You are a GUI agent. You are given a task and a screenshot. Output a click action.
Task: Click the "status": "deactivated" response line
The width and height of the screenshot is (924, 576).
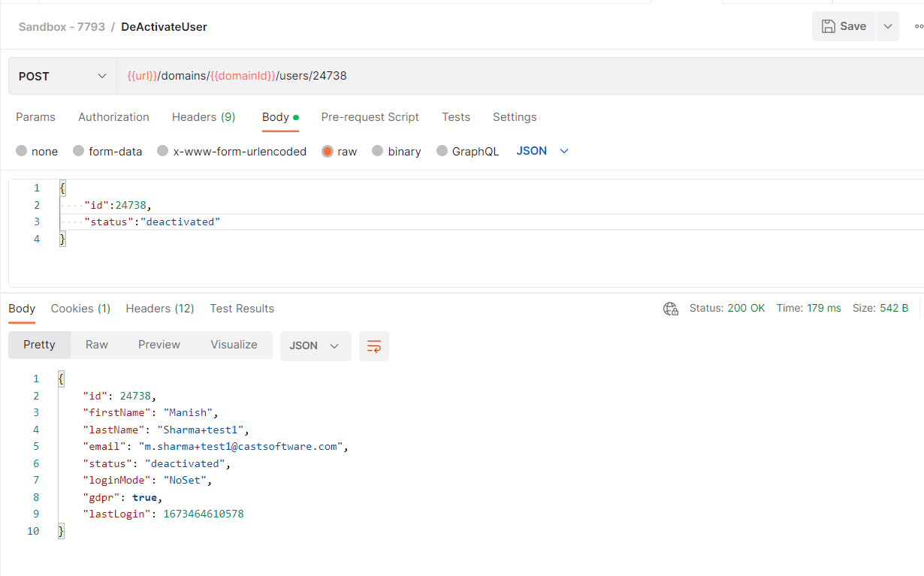pyautogui.click(x=156, y=463)
